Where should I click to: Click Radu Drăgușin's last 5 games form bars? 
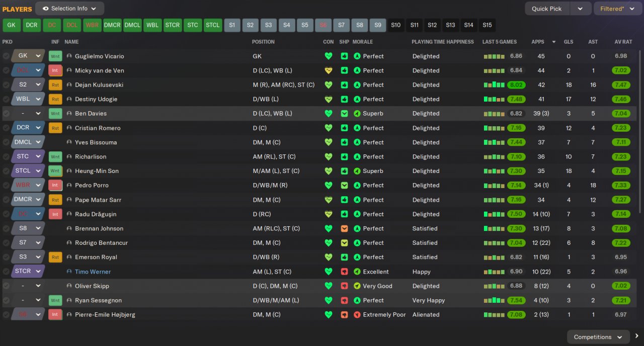click(494, 214)
